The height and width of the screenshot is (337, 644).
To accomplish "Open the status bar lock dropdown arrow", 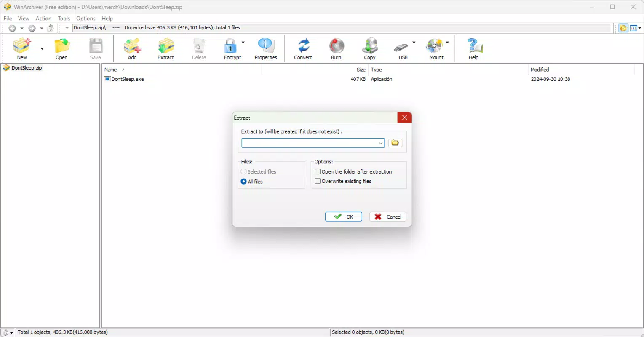I will click(11, 333).
